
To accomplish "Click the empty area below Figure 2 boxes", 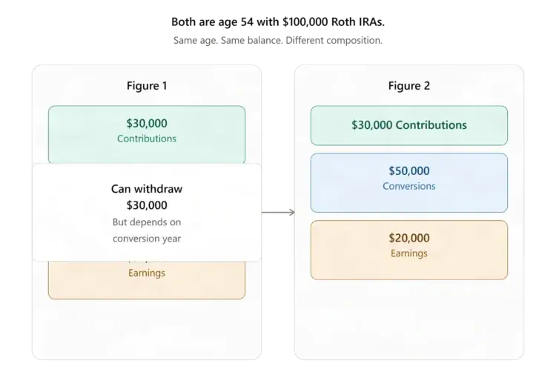I will (408, 319).
